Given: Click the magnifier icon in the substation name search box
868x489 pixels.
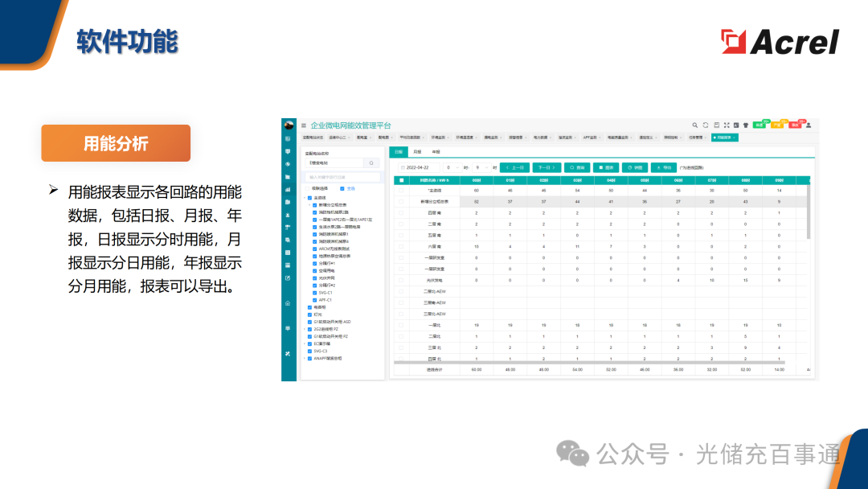Looking at the screenshot, I should pyautogui.click(x=371, y=162).
